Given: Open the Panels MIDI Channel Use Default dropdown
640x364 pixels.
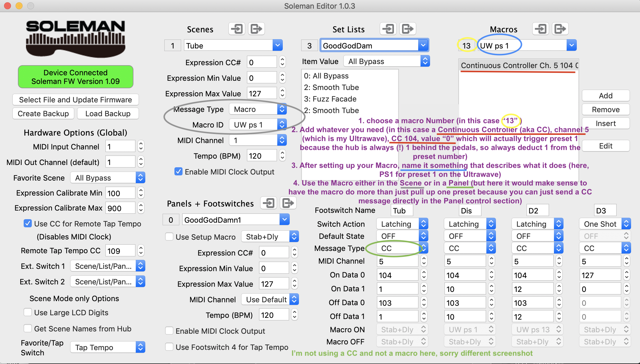Looking at the screenshot, I should (270, 299).
